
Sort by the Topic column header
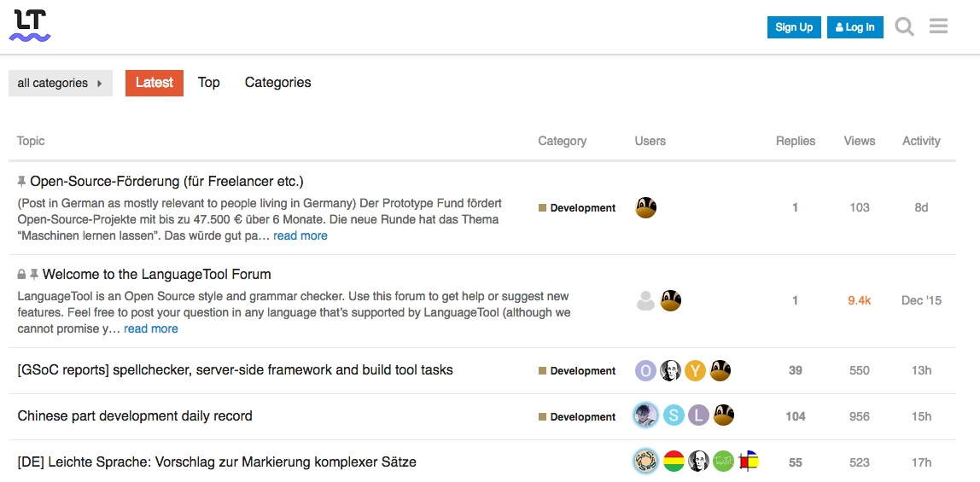point(31,141)
